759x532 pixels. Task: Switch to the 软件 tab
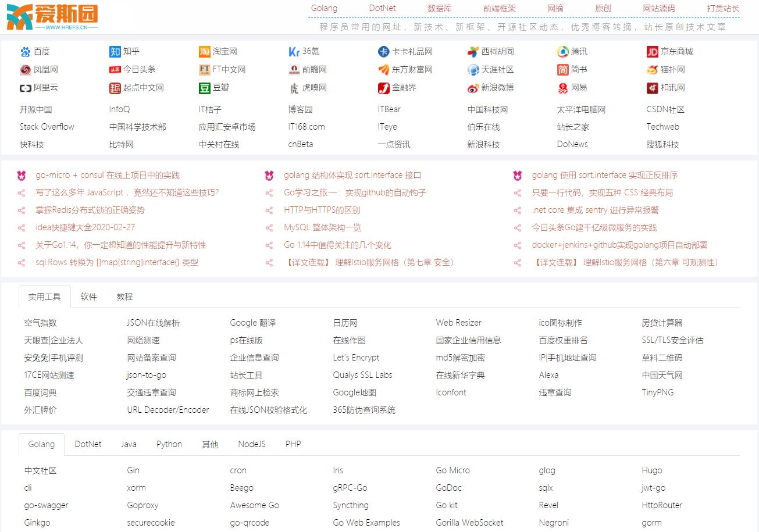click(89, 297)
